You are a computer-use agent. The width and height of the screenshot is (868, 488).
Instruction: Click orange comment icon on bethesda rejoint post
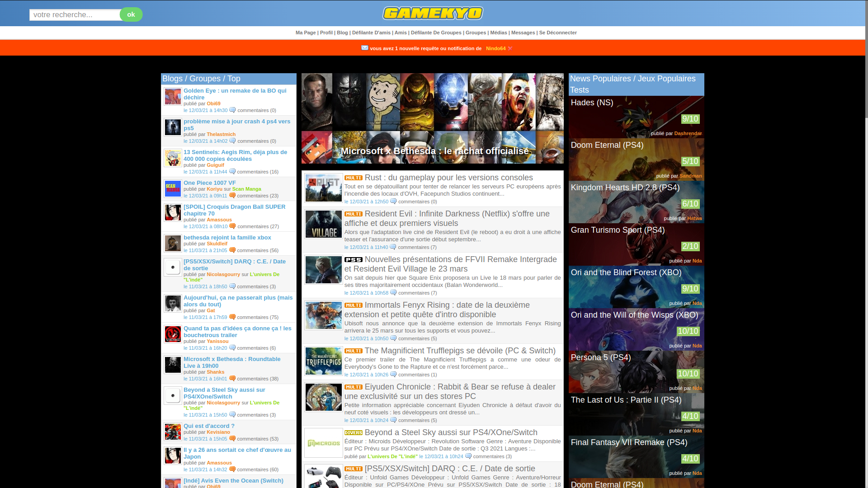pos(232,250)
